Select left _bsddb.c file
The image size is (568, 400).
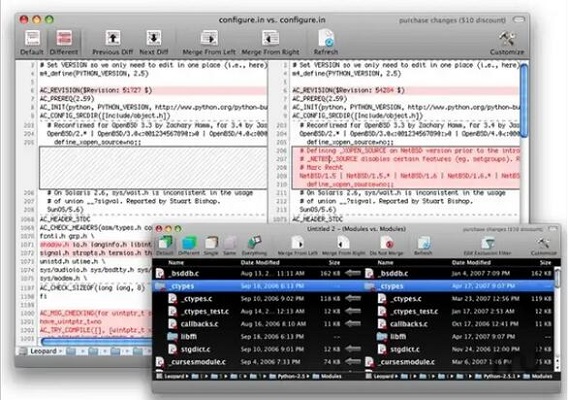[184, 273]
